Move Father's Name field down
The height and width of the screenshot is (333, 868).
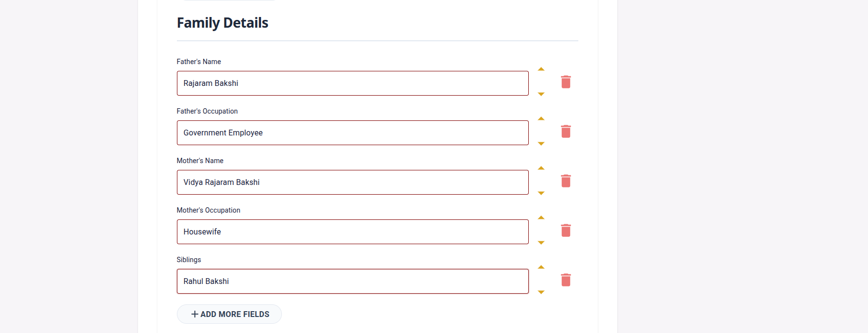click(x=541, y=94)
